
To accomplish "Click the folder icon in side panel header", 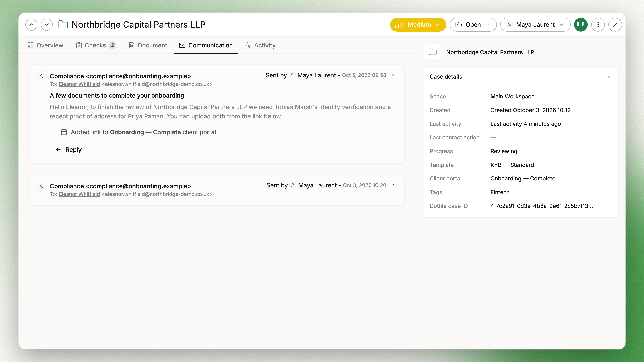I will [433, 52].
